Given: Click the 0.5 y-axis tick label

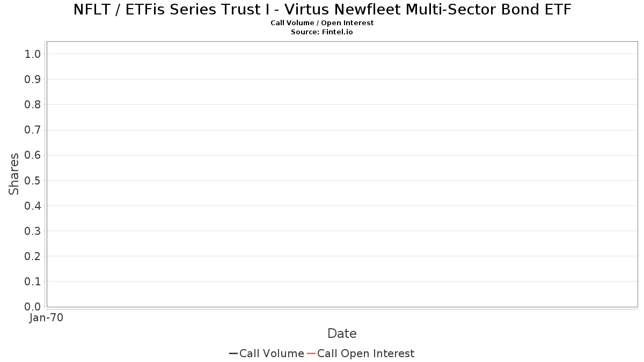Looking at the screenshot, I should [33, 180].
